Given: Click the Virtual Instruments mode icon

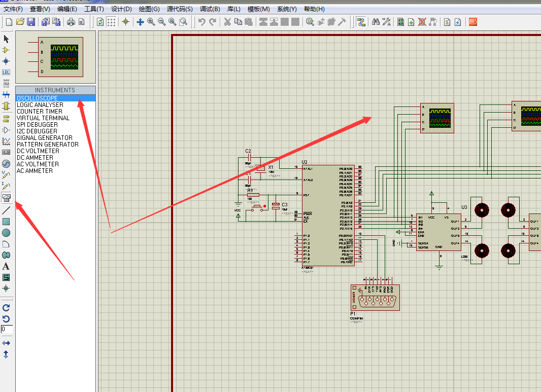Looking at the screenshot, I should point(6,198).
